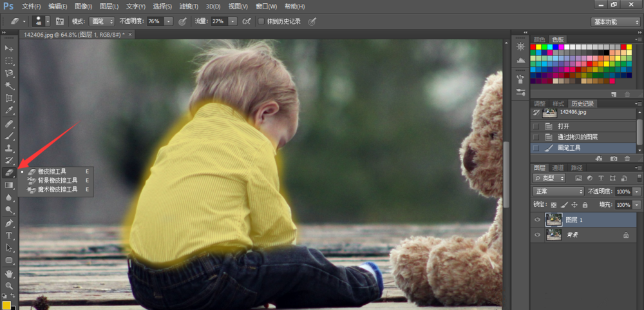Image resolution: width=644 pixels, height=310 pixels.
Task: Open the 滤镜(T) menu
Action: 189,6
